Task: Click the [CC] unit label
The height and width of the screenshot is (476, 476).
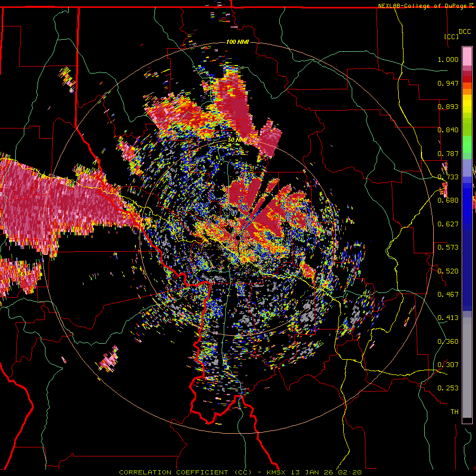Action: (451, 36)
